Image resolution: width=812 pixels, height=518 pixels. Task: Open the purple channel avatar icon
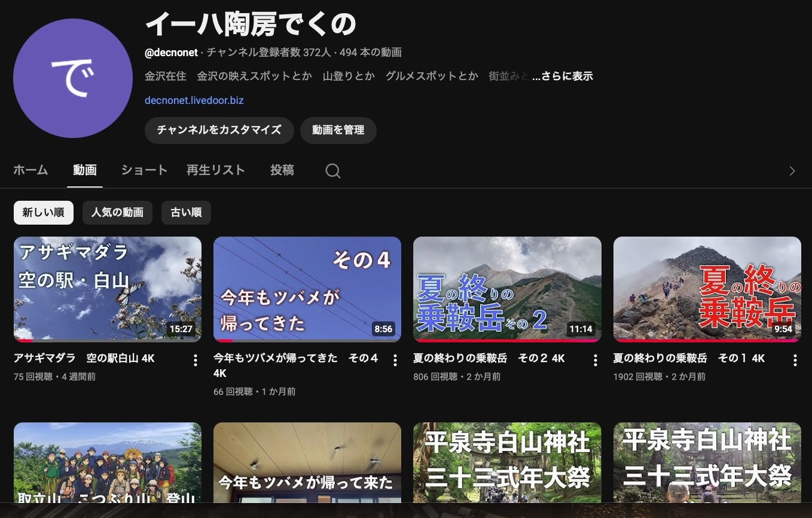click(x=73, y=78)
